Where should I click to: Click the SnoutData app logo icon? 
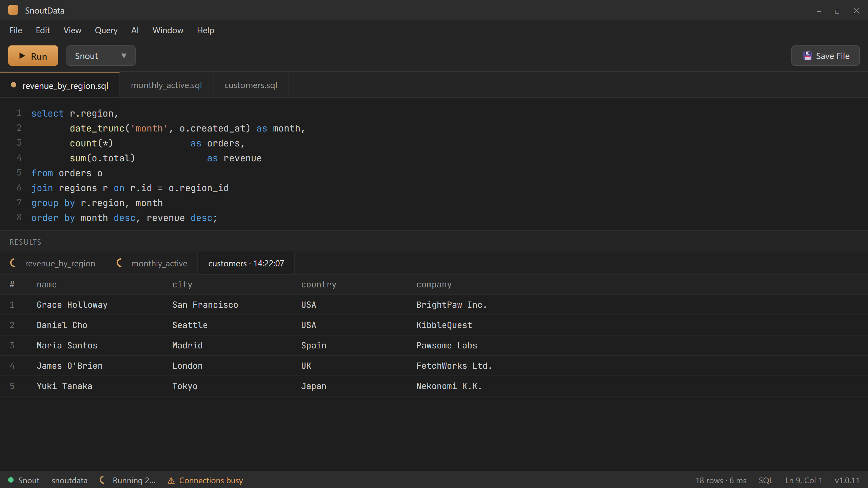[13, 10]
